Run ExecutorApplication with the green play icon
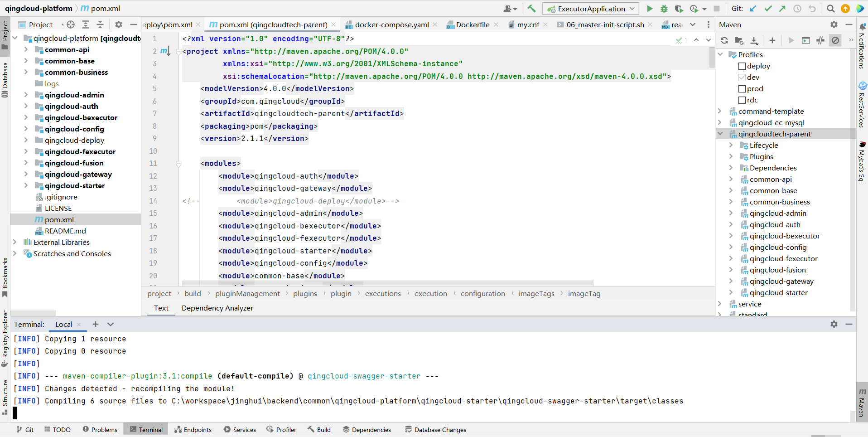 (650, 9)
